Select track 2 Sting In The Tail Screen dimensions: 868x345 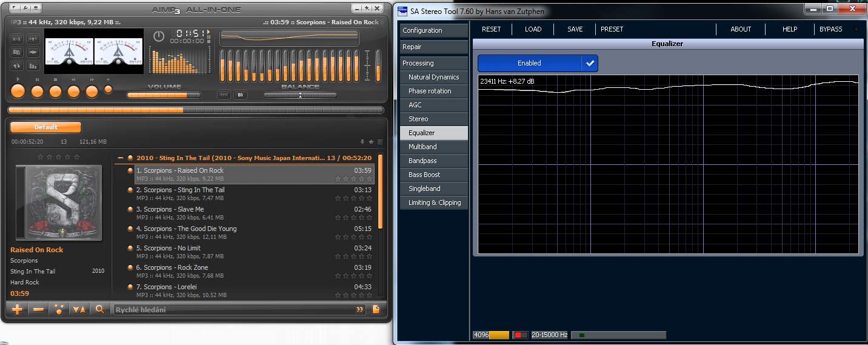coord(254,193)
